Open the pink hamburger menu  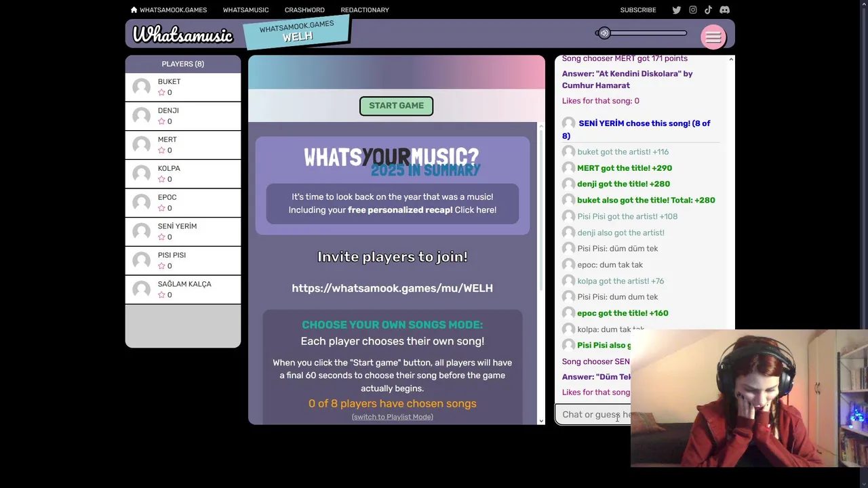713,37
